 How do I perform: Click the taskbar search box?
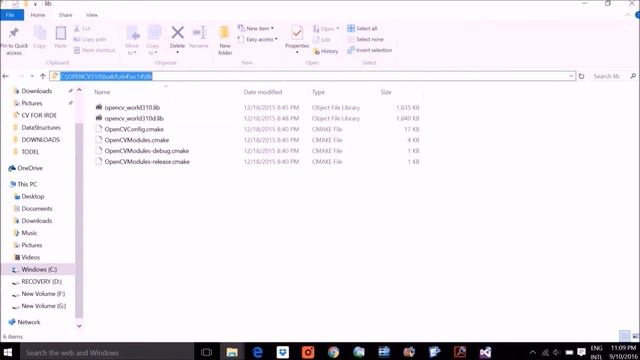pos(107,352)
